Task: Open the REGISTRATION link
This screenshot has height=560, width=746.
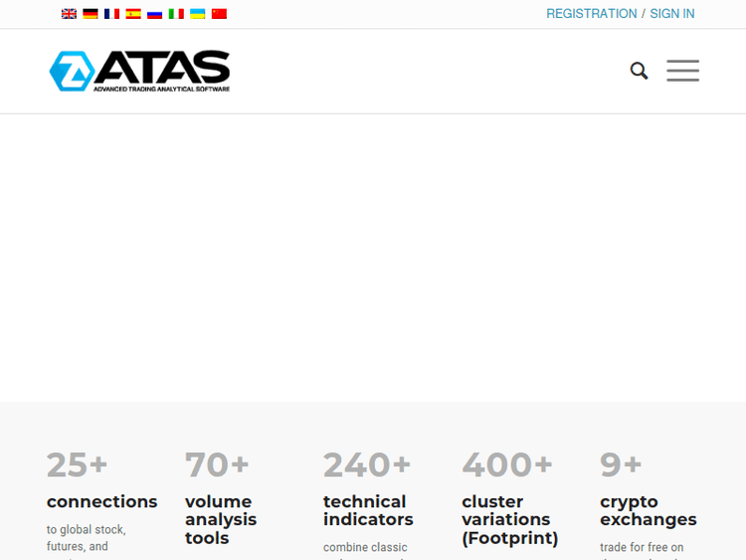Action: [x=591, y=14]
